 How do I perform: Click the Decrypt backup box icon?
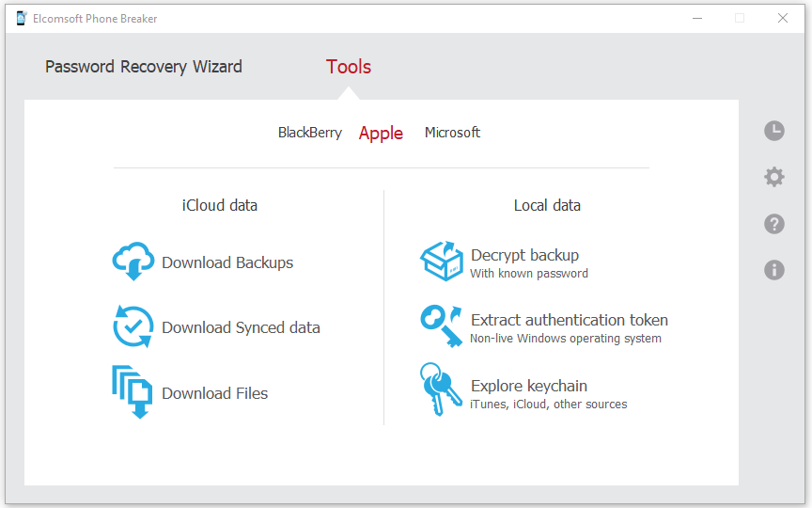click(441, 262)
